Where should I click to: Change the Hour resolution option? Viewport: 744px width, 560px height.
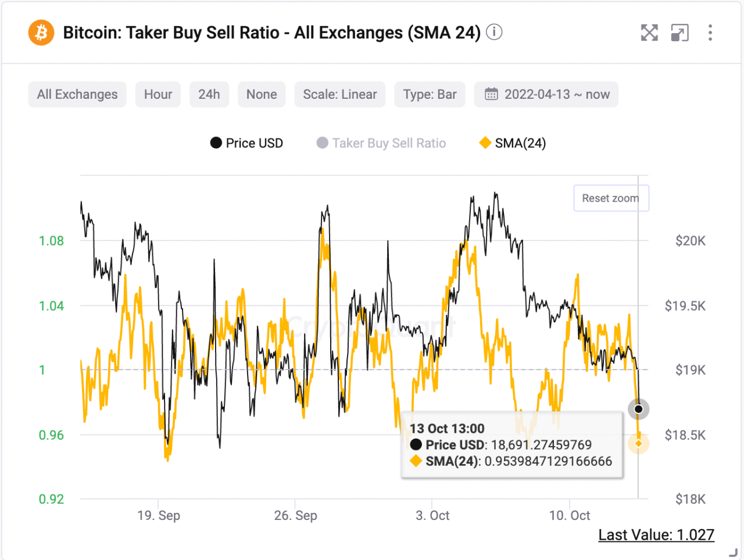[x=158, y=94]
